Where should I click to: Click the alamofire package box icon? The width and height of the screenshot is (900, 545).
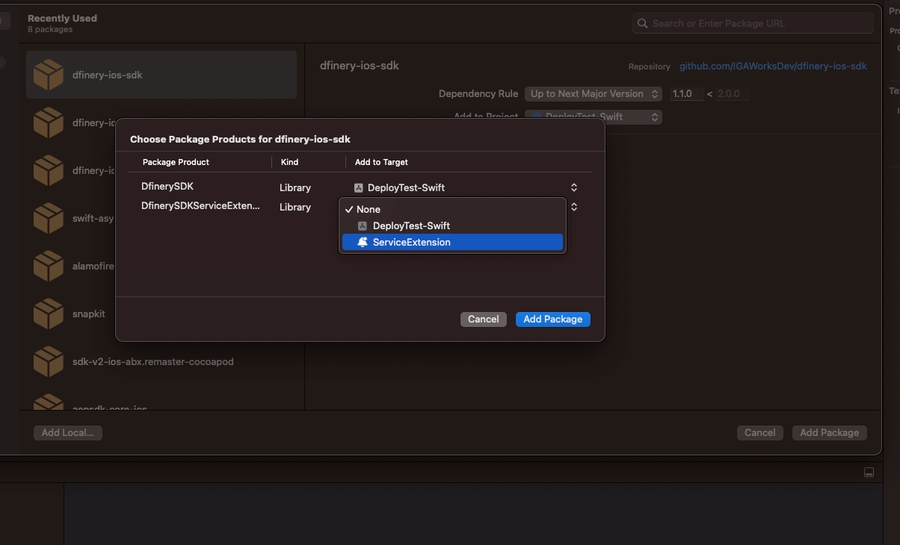pyautogui.click(x=48, y=266)
